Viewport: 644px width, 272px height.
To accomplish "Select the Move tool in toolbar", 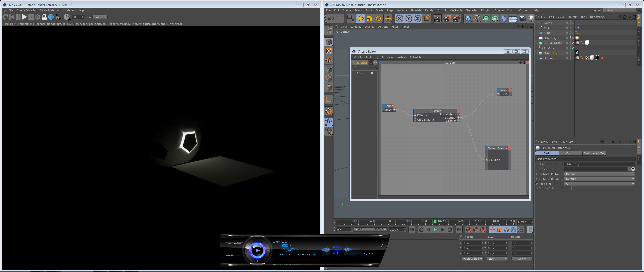I will pos(360,18).
